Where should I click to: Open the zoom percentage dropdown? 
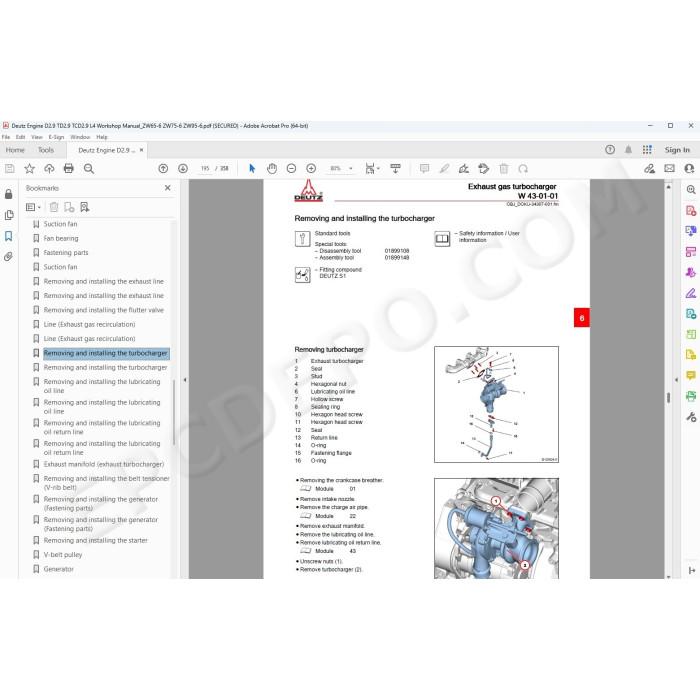coord(350,168)
